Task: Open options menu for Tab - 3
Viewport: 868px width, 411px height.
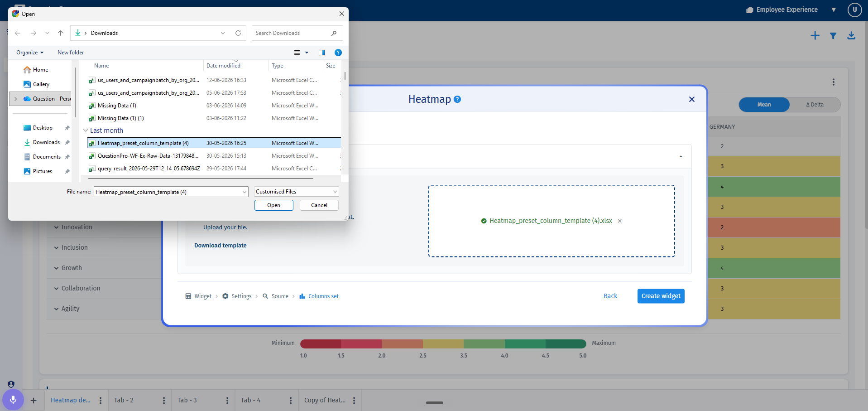Action: click(227, 401)
